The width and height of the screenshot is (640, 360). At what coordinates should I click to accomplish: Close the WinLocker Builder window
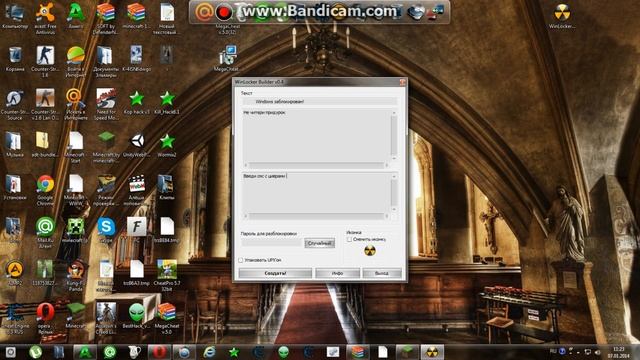(402, 82)
